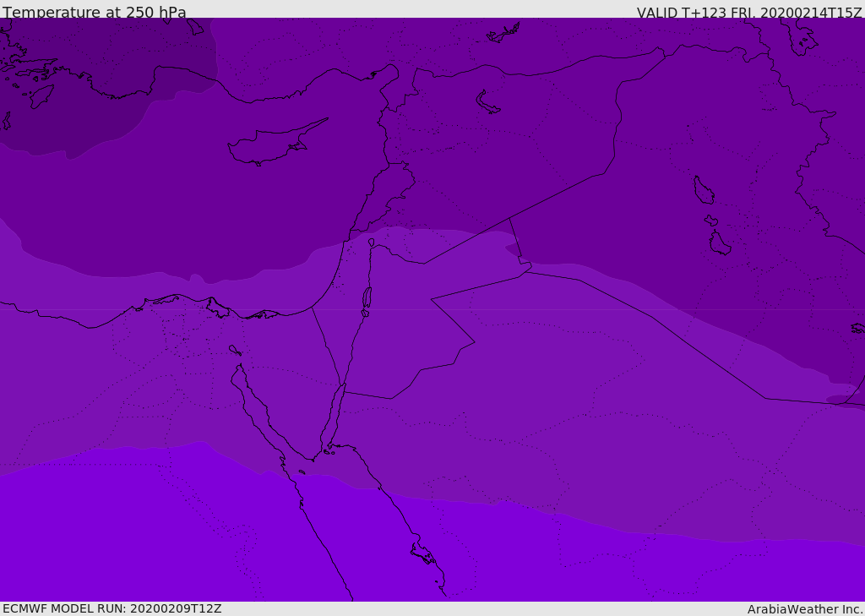This screenshot has height=616, width=865.
Task: Click the Sea of Galilee outline
Action: 371,243
